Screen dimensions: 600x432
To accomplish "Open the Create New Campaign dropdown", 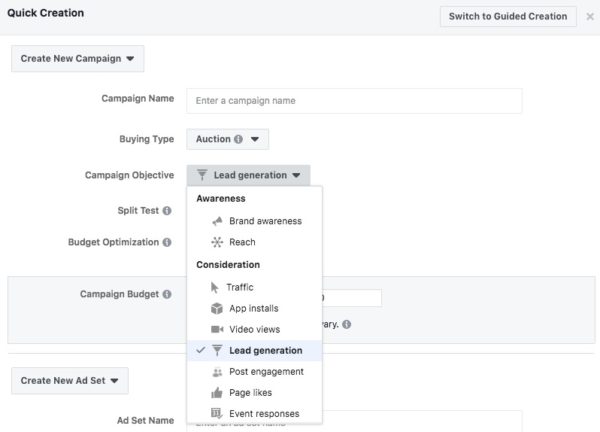I will click(78, 59).
